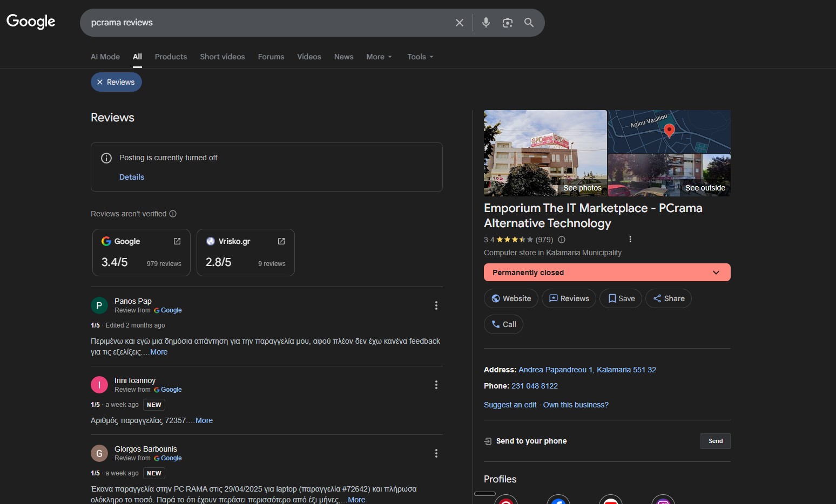This screenshot has height=504, width=836.
Task: Click the Details link under posting notice
Action: [x=131, y=177]
